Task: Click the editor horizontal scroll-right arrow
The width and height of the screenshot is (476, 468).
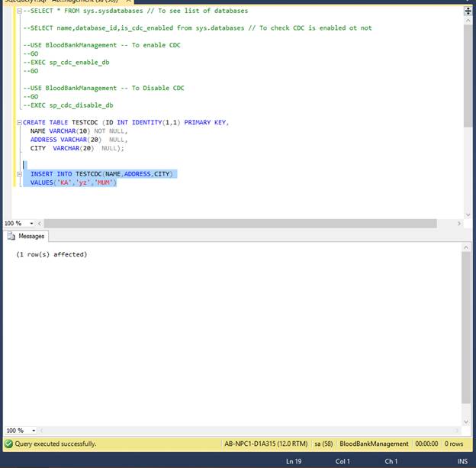Action: click(459, 224)
